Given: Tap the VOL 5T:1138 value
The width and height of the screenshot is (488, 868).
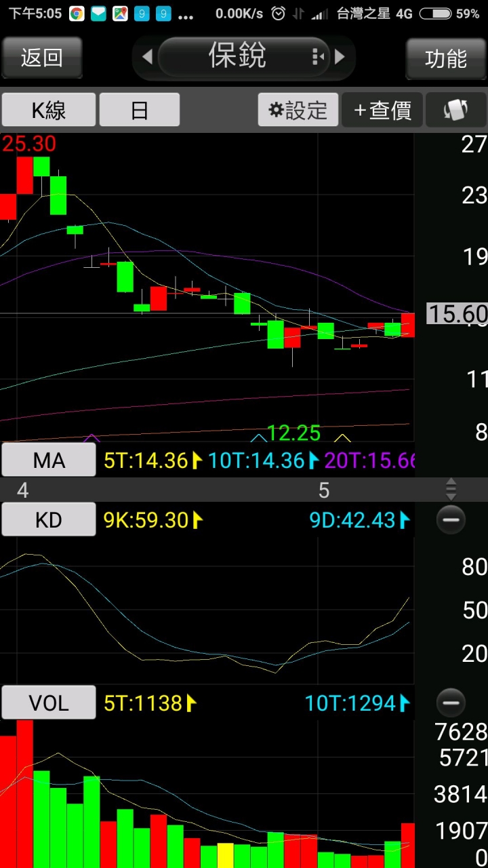Looking at the screenshot, I should 150,703.
